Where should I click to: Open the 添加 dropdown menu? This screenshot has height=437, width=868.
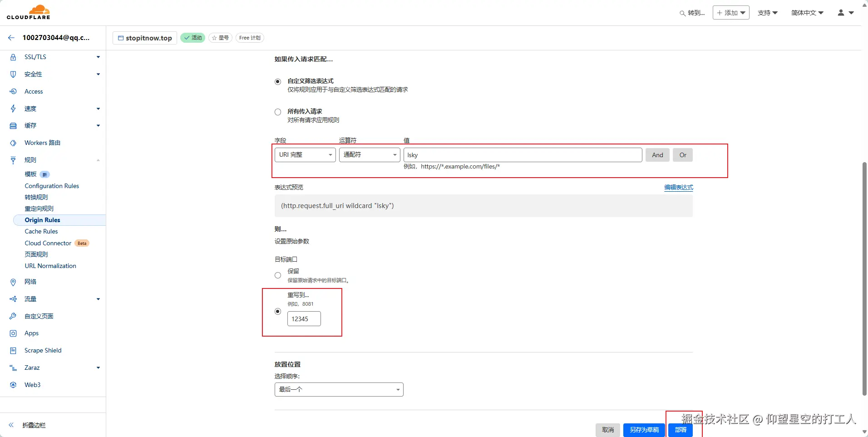point(731,13)
